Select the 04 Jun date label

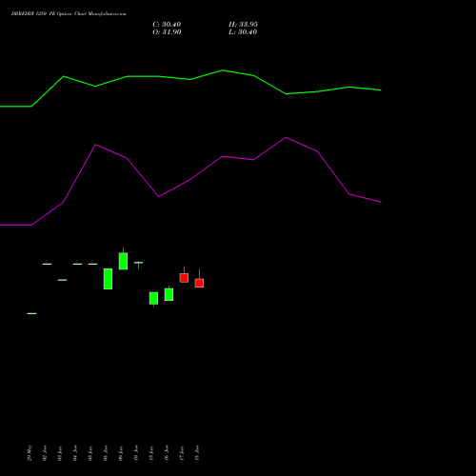pos(75,453)
